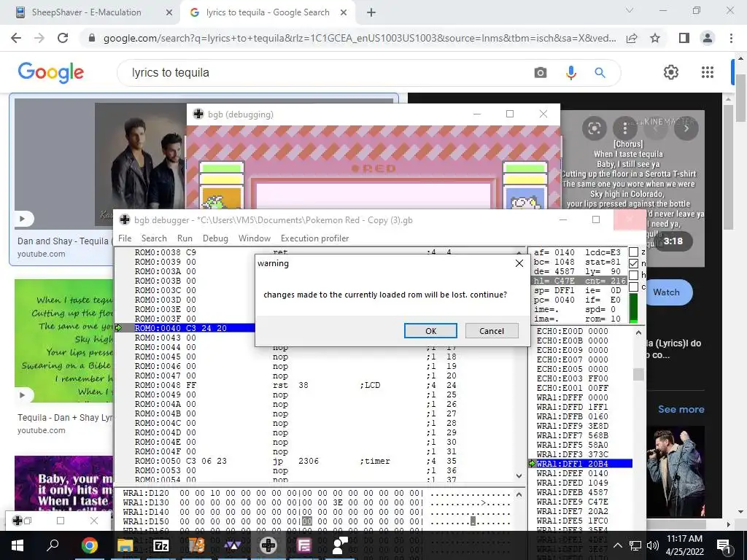Viewport: 747px width, 560px height.
Task: Select the af= 0140 register value
Action: pyautogui.click(x=554, y=252)
